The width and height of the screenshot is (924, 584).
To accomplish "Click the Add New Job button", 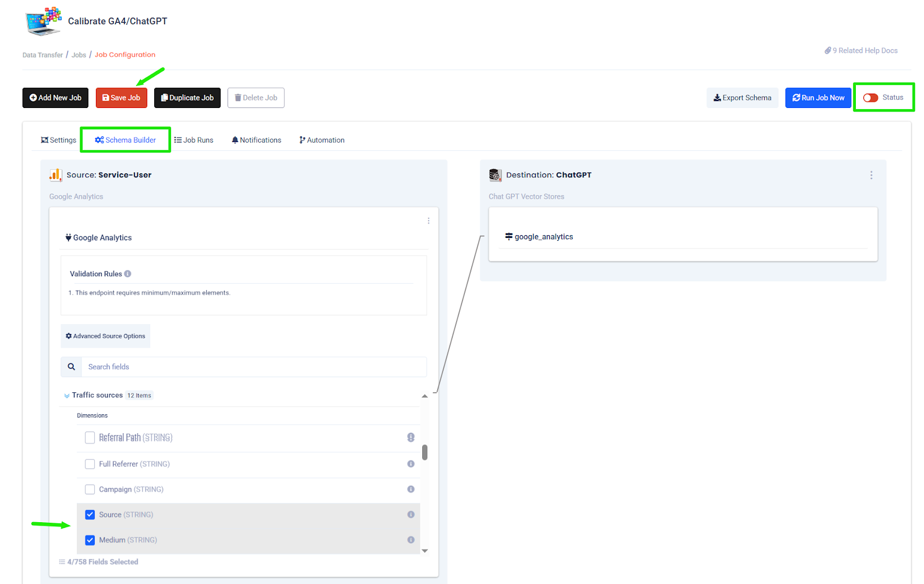I will coord(55,98).
